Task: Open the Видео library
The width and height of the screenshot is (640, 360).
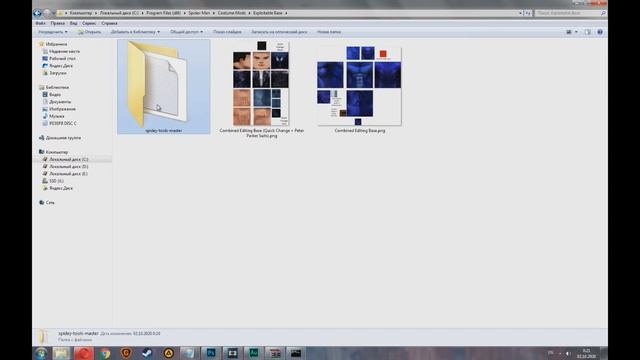Action: [55, 95]
